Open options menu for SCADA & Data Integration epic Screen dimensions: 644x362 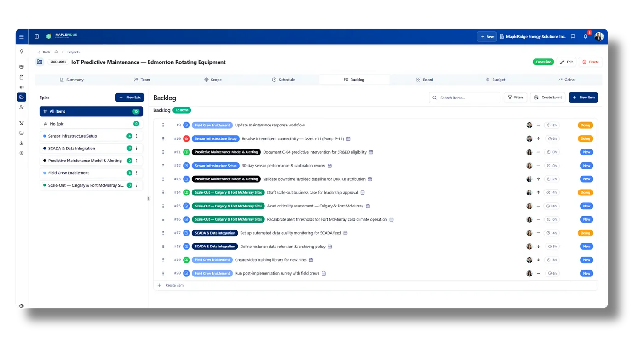pyautogui.click(x=137, y=149)
